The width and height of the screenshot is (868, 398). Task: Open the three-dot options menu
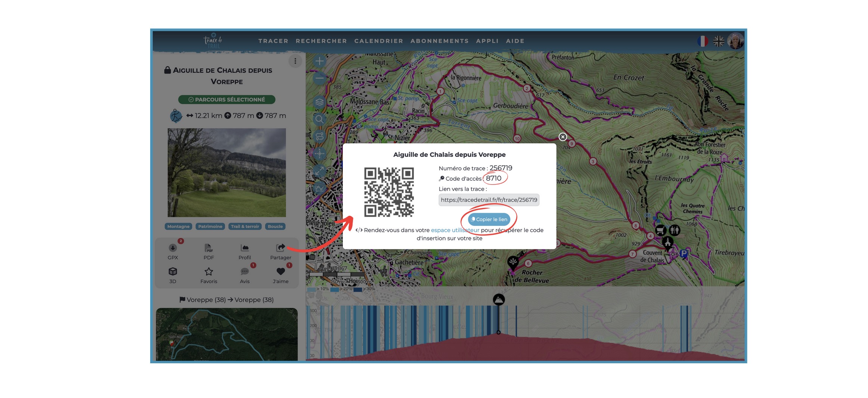tap(295, 61)
